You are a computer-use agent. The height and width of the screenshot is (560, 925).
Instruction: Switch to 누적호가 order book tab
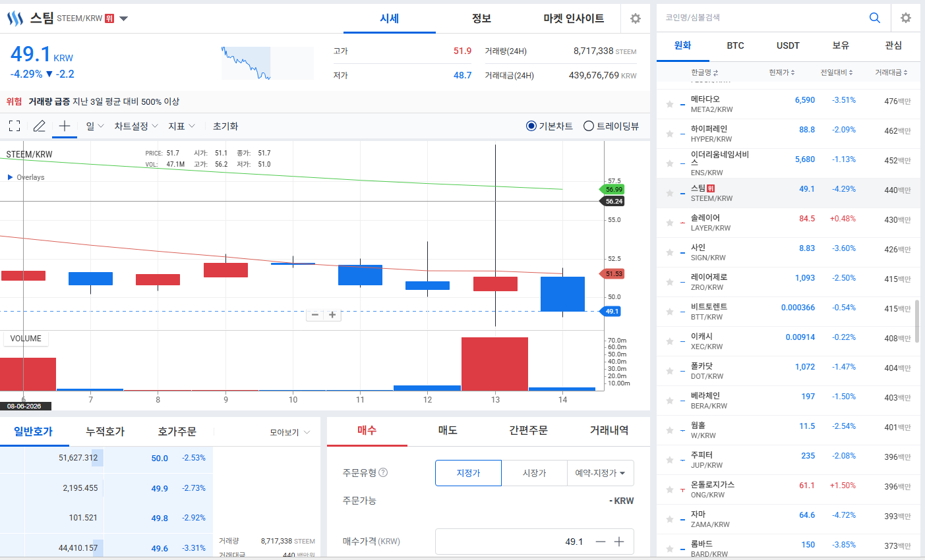click(105, 432)
